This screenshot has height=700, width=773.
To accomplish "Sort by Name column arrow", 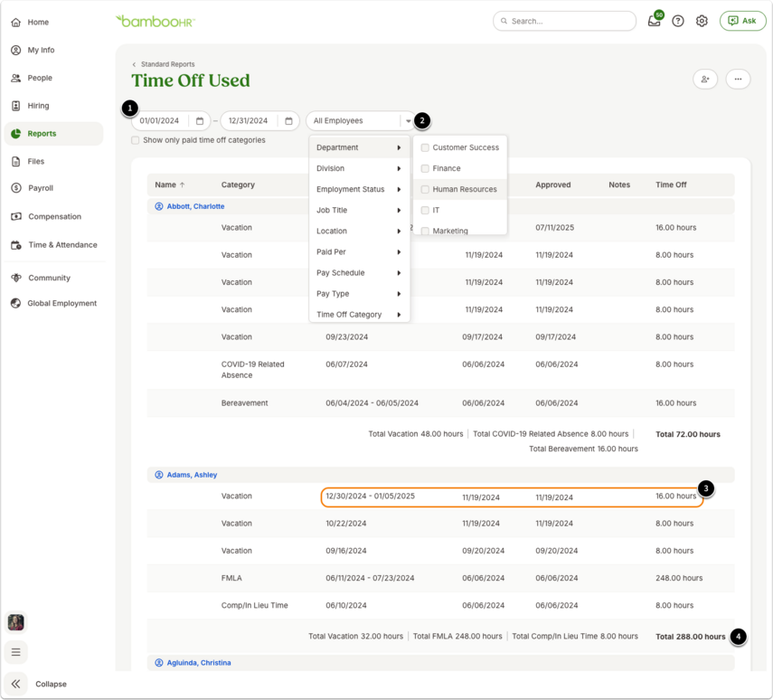I will (183, 185).
